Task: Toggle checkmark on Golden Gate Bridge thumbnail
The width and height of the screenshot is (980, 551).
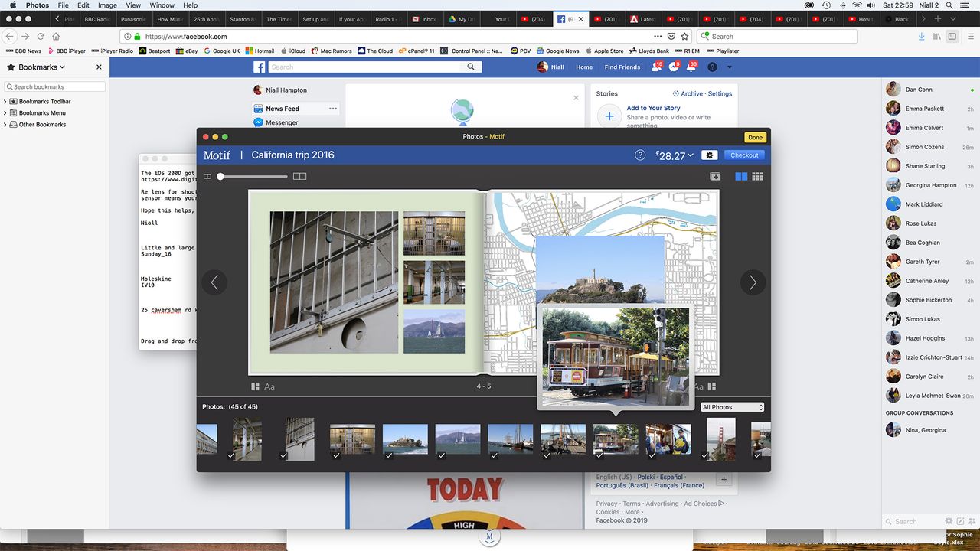Action: click(x=705, y=455)
